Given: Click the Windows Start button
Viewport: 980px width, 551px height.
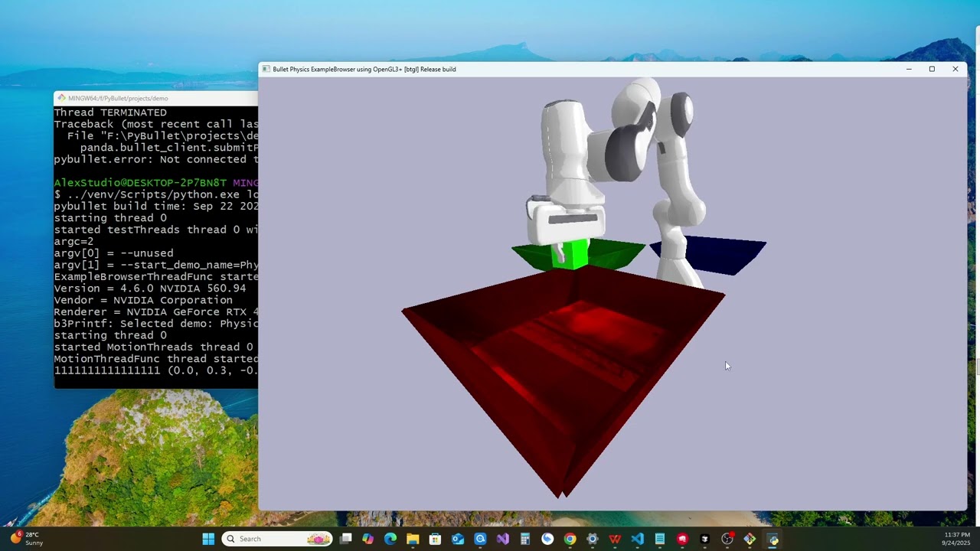Looking at the screenshot, I should [208, 539].
